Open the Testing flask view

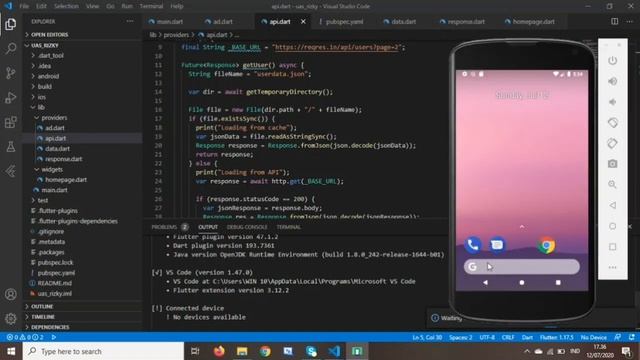click(x=11, y=147)
